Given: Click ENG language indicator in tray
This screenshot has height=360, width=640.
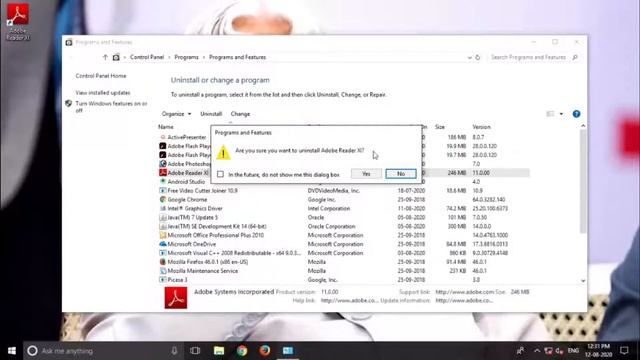Looking at the screenshot, I should 573,351.
